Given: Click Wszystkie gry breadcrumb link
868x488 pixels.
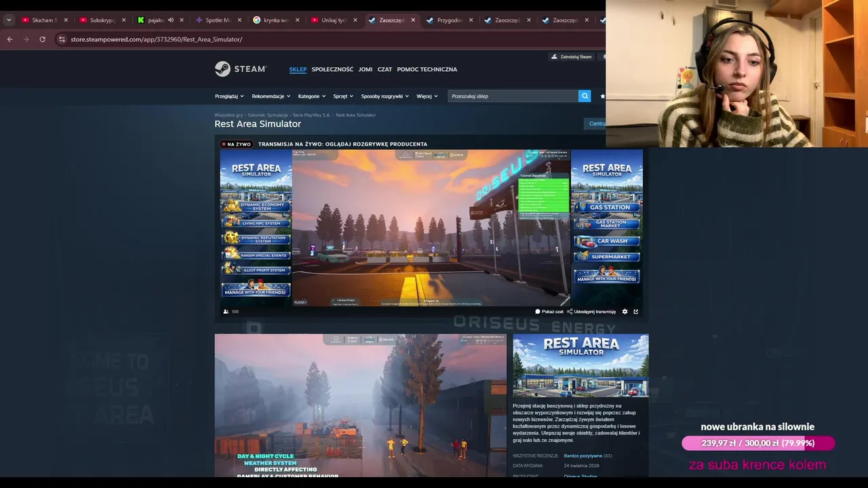Looking at the screenshot, I should (229, 115).
